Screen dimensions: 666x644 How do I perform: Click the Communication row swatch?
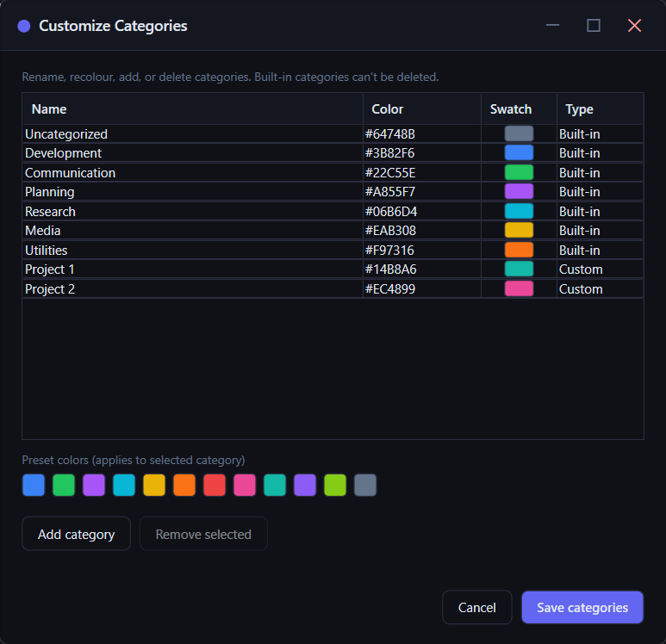click(519, 172)
